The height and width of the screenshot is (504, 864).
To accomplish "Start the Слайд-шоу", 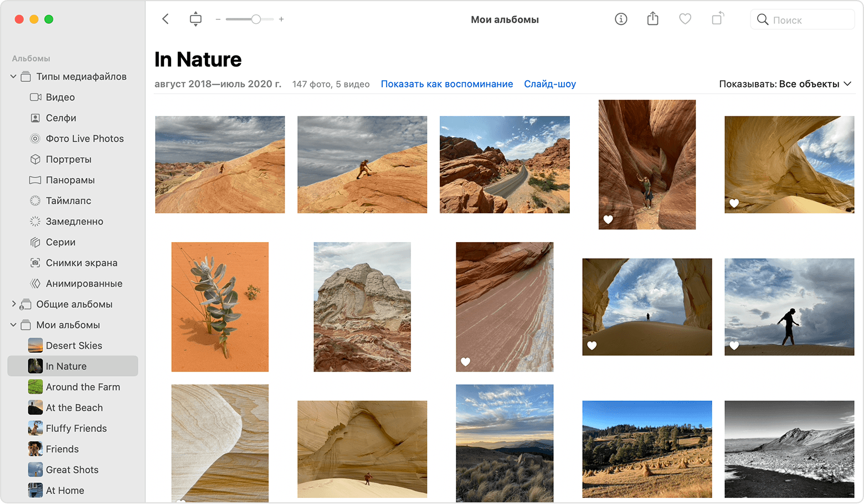I will pos(550,84).
